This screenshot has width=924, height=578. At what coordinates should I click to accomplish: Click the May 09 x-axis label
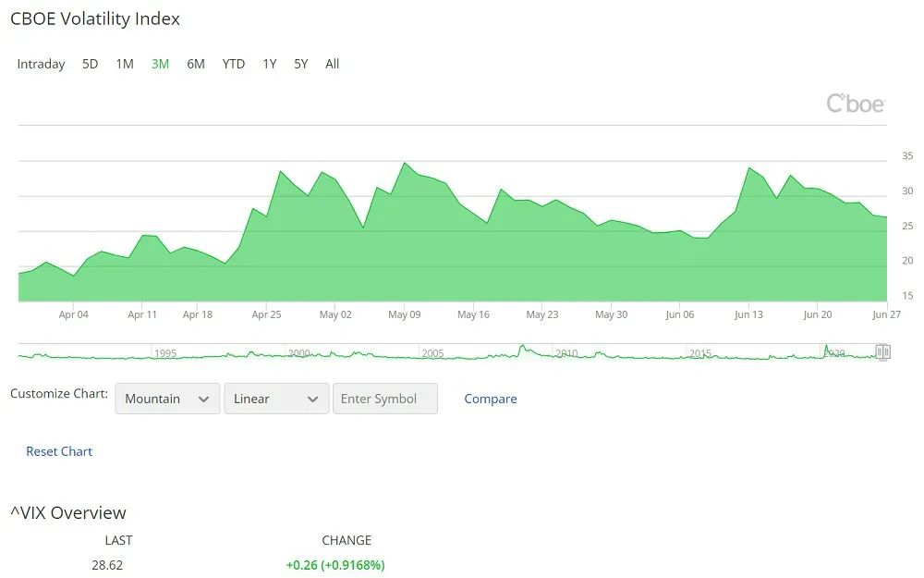coord(405,314)
